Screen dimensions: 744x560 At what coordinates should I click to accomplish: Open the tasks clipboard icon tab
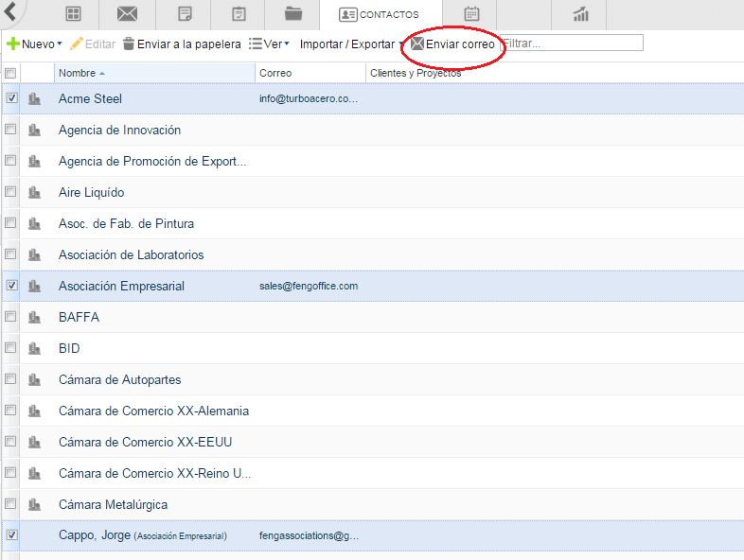click(239, 14)
